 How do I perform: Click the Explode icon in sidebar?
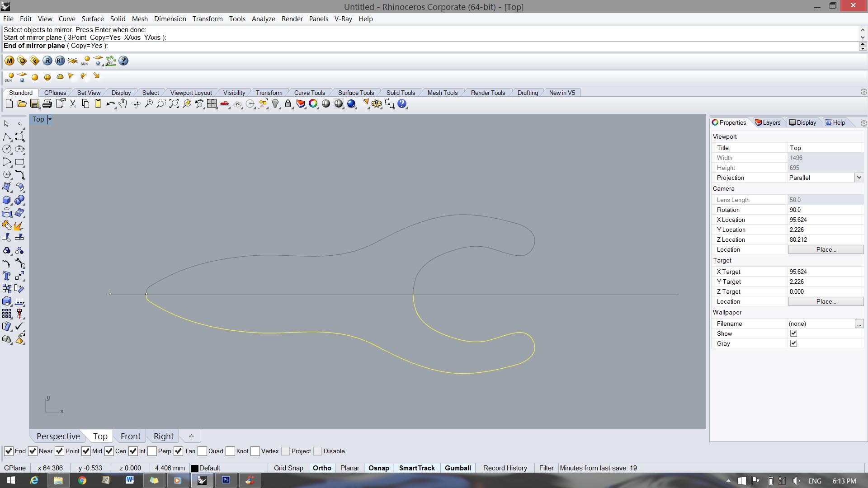point(19,225)
